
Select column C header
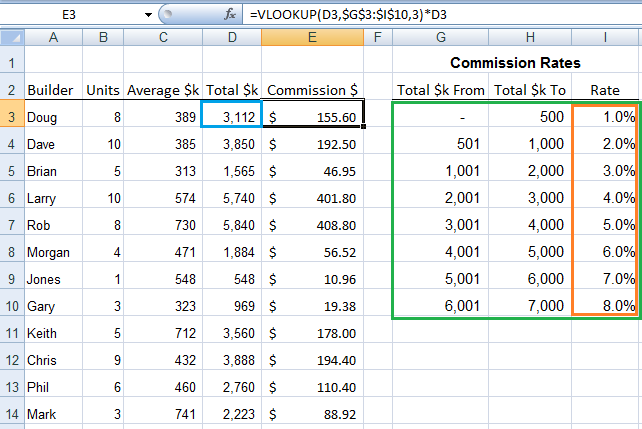click(x=163, y=38)
